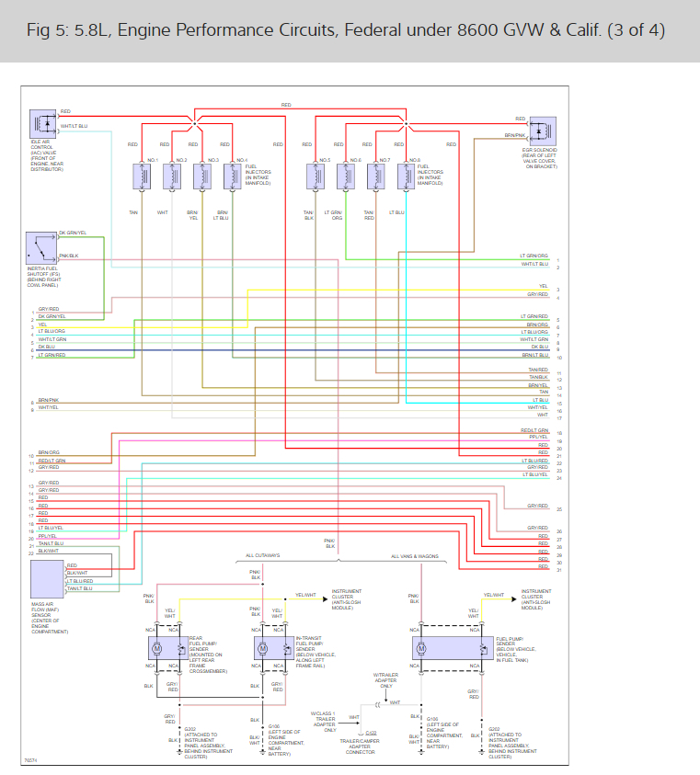Viewport: 700px width, 775px height.
Task: Select the in-transit fuel pump/sender symbol
Action: coord(262,648)
